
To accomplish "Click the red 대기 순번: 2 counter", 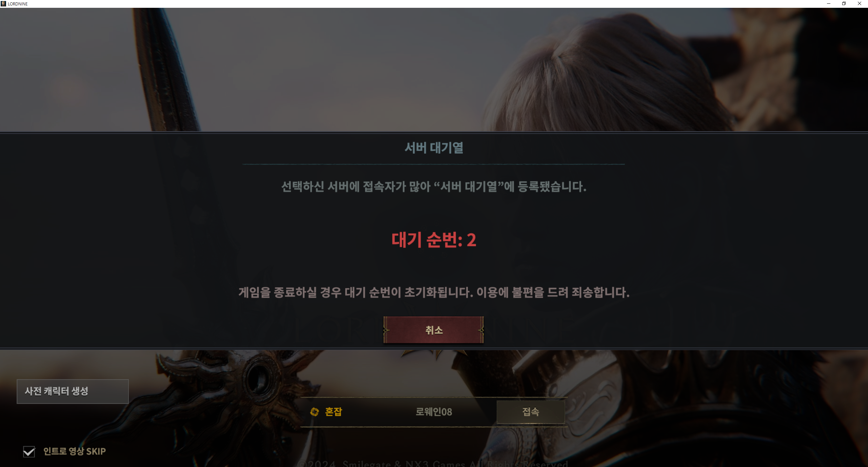I will pos(434,240).
